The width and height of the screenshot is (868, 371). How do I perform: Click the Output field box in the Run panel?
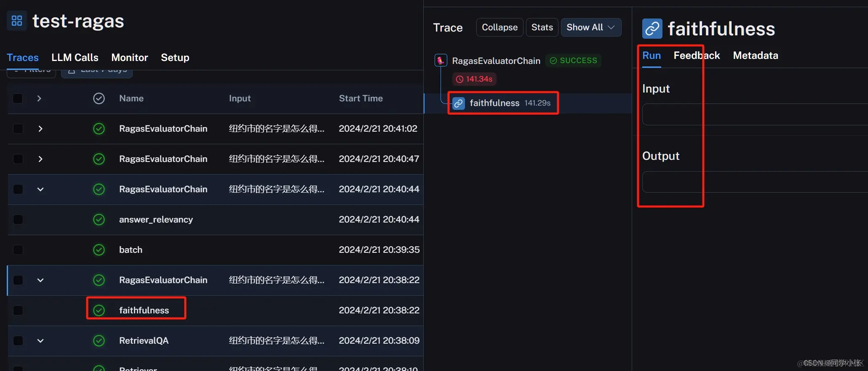755,182
